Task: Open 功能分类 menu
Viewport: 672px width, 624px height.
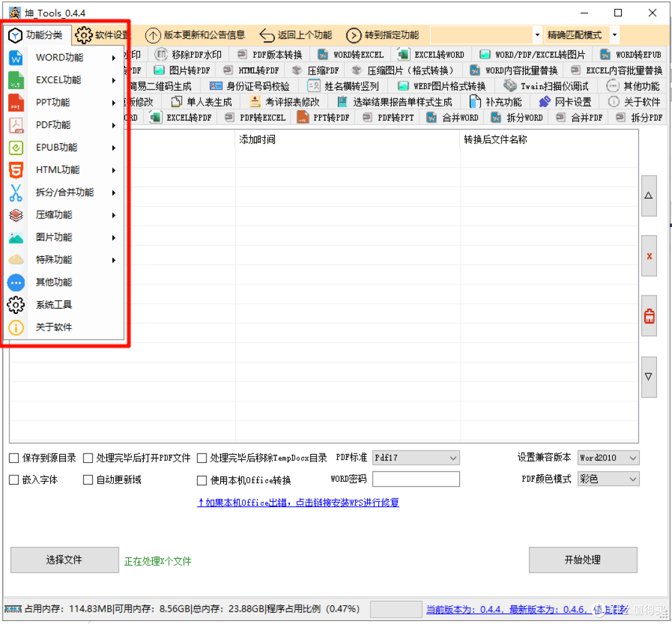Action: tap(36, 35)
